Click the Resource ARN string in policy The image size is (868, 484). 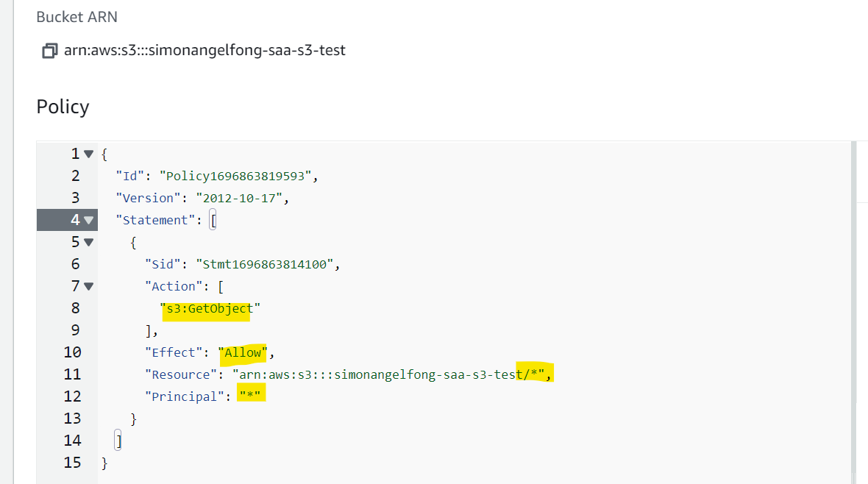(x=388, y=375)
